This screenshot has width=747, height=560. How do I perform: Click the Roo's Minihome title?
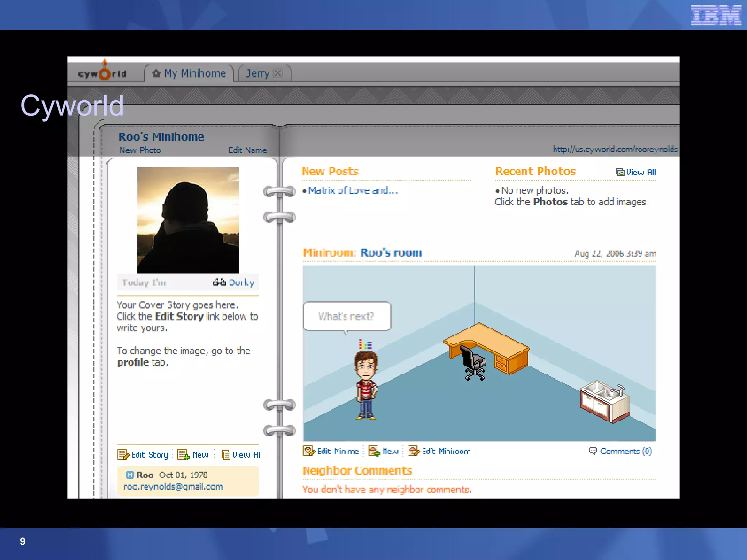(x=162, y=137)
